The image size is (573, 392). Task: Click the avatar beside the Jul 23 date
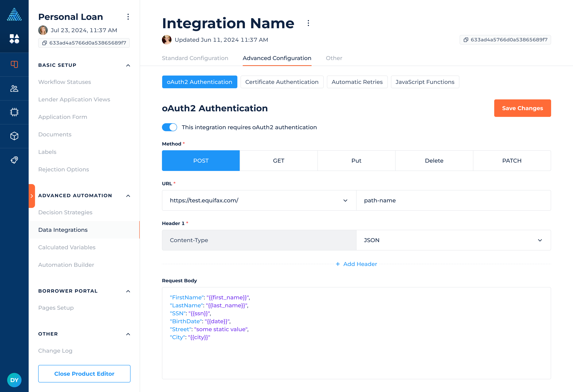tap(43, 30)
